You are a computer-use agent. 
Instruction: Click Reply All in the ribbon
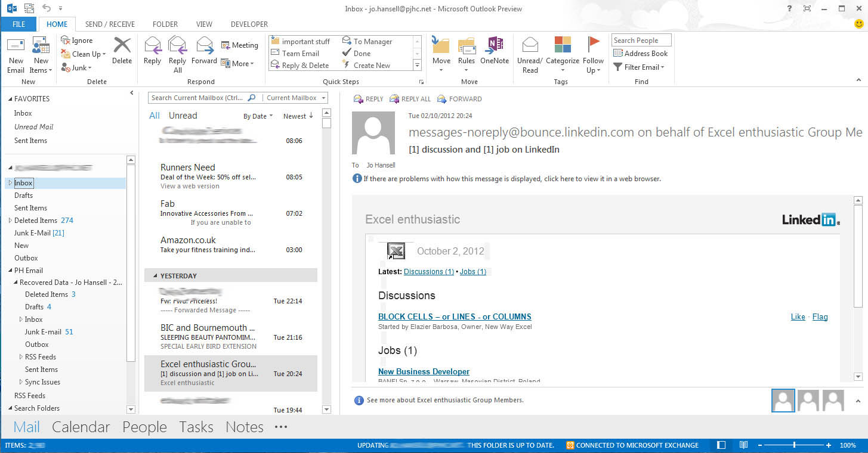point(178,54)
